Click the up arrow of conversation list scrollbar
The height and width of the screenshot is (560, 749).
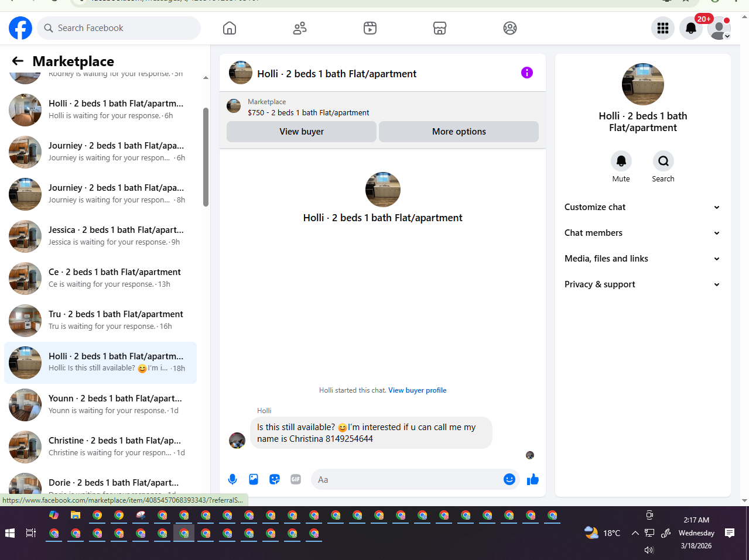(206, 77)
